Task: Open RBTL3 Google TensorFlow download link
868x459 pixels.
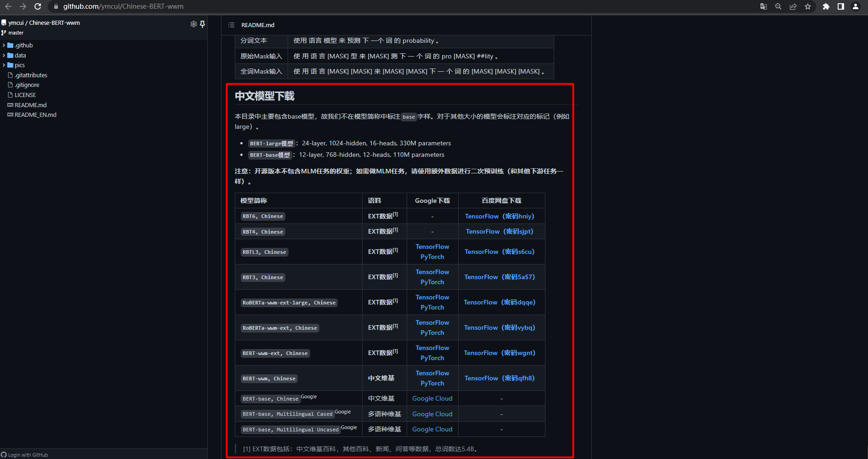Action: pos(432,247)
